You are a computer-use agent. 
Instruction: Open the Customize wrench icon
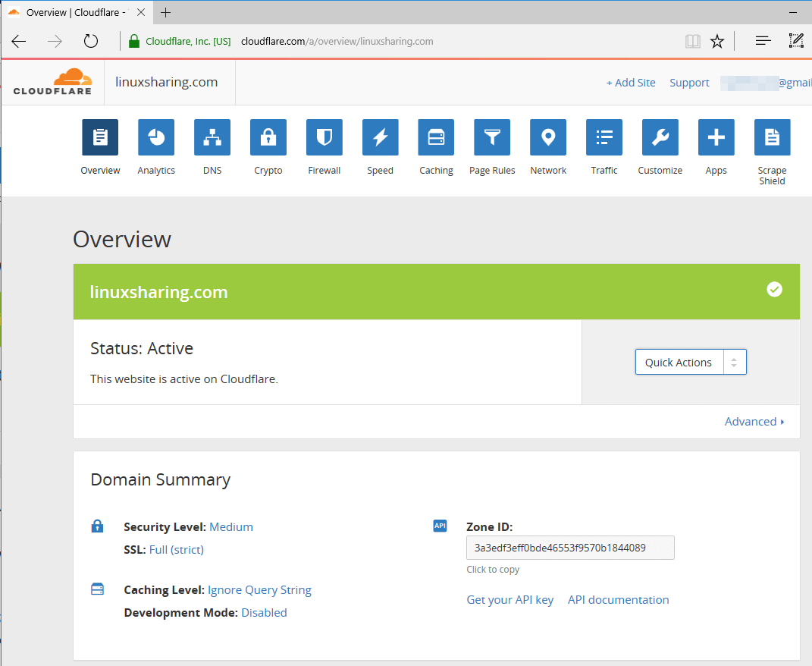click(660, 137)
